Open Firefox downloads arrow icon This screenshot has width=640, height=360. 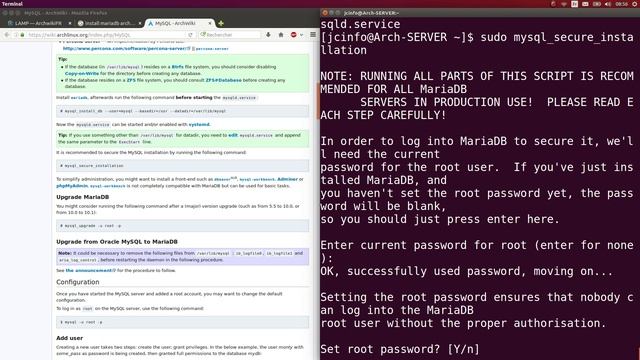tap(268, 35)
